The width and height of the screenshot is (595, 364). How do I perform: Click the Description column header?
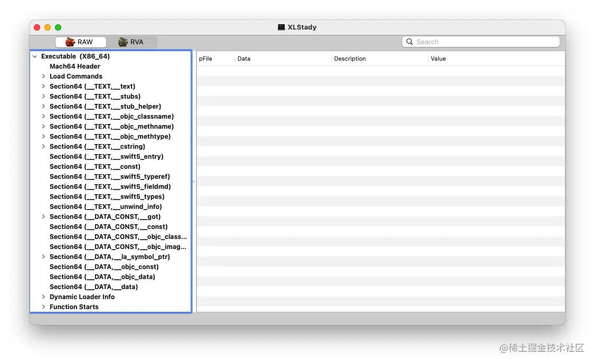click(380, 59)
